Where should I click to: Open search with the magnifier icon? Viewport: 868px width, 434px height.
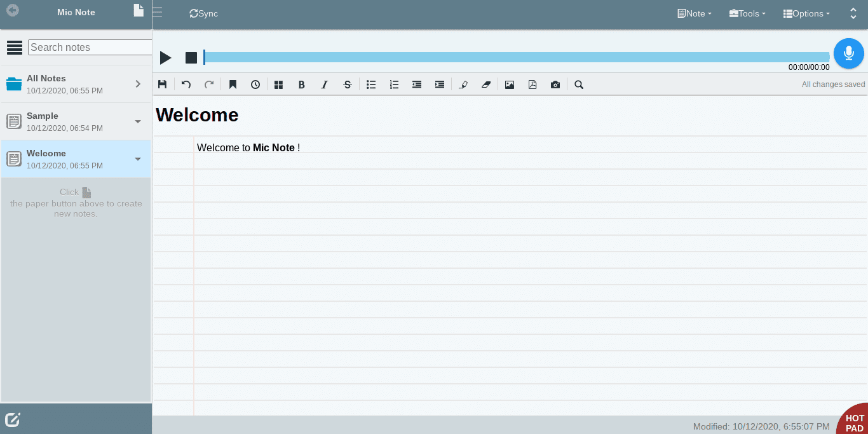click(x=579, y=85)
